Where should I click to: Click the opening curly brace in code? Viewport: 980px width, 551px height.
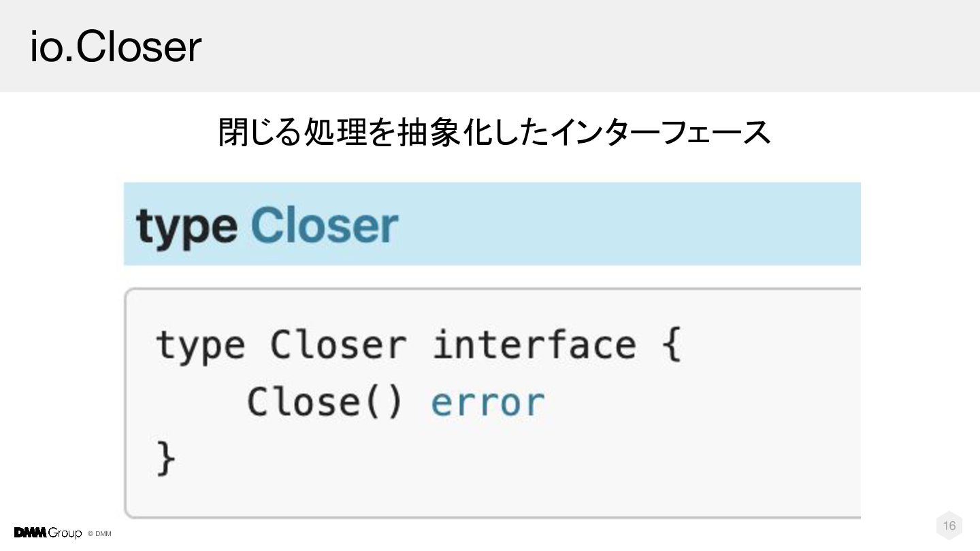670,345
